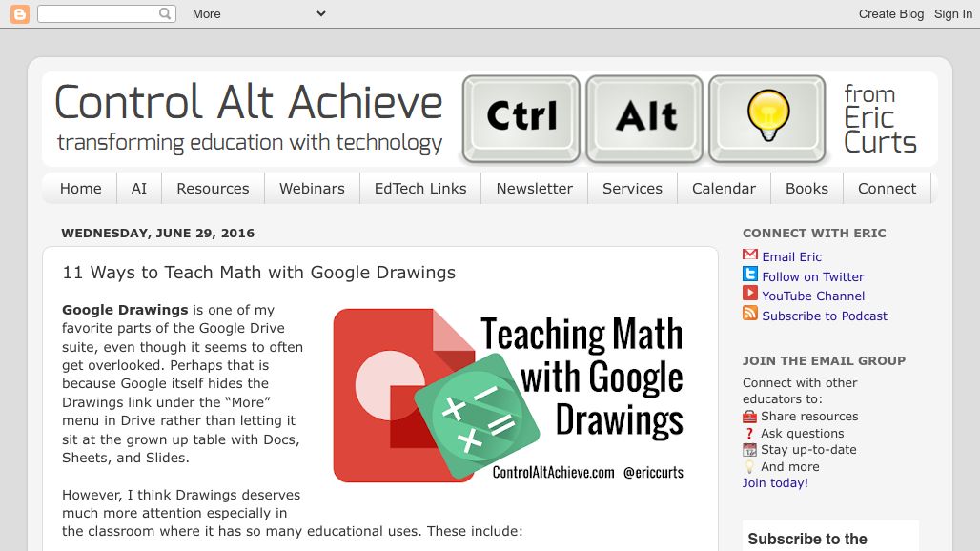Select the Books tab

pyautogui.click(x=806, y=189)
